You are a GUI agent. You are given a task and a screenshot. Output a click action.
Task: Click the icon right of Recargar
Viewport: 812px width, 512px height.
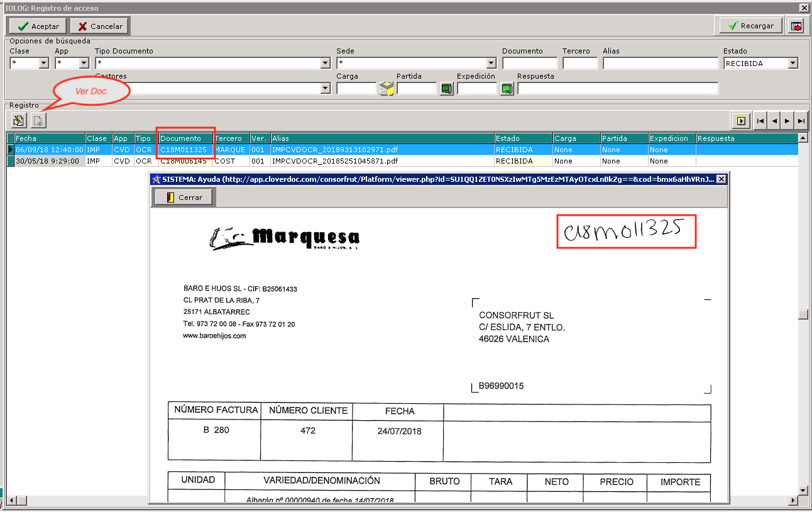pyautogui.click(x=796, y=26)
